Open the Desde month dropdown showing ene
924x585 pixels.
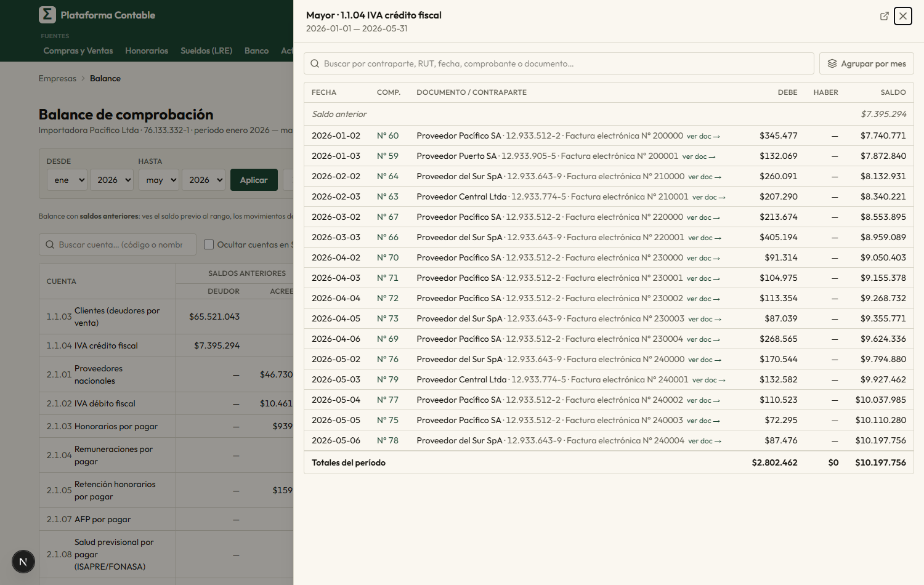(x=67, y=180)
